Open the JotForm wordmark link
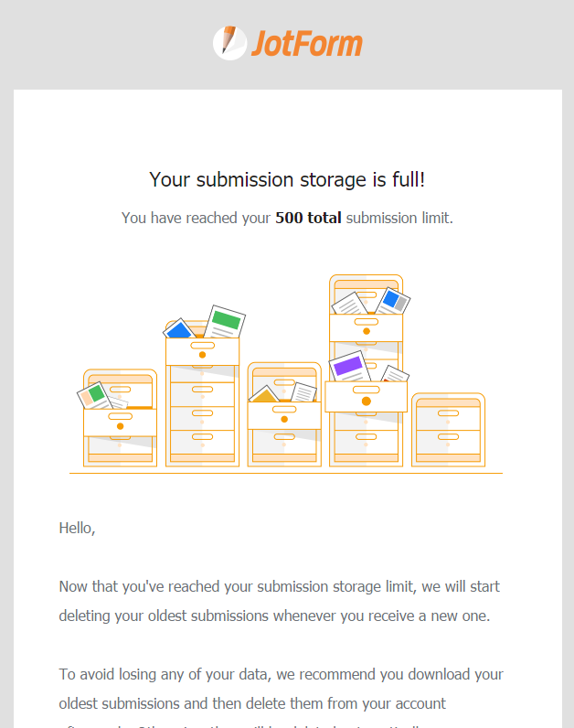Image resolution: width=574 pixels, height=728 pixels. point(307,43)
